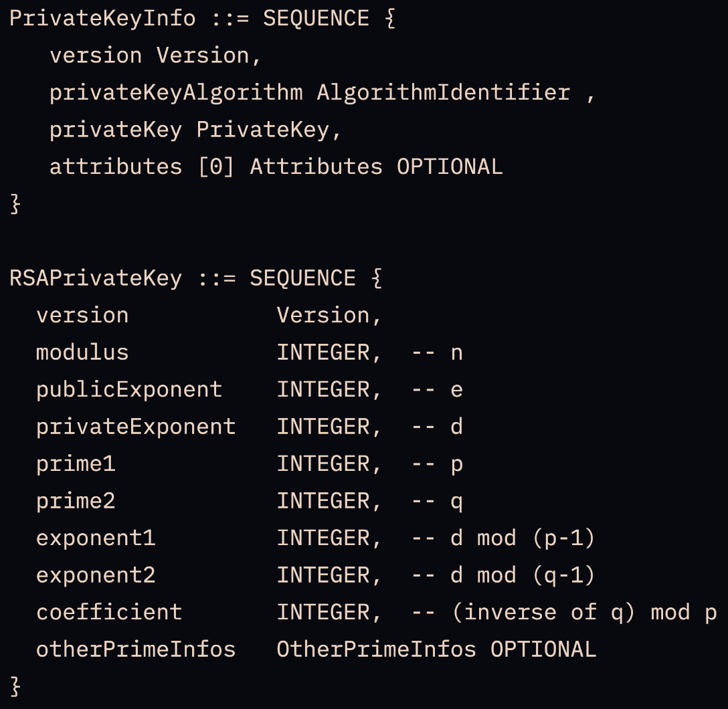Image resolution: width=728 pixels, height=709 pixels.
Task: Click the privateExponent field name
Action: (x=136, y=427)
